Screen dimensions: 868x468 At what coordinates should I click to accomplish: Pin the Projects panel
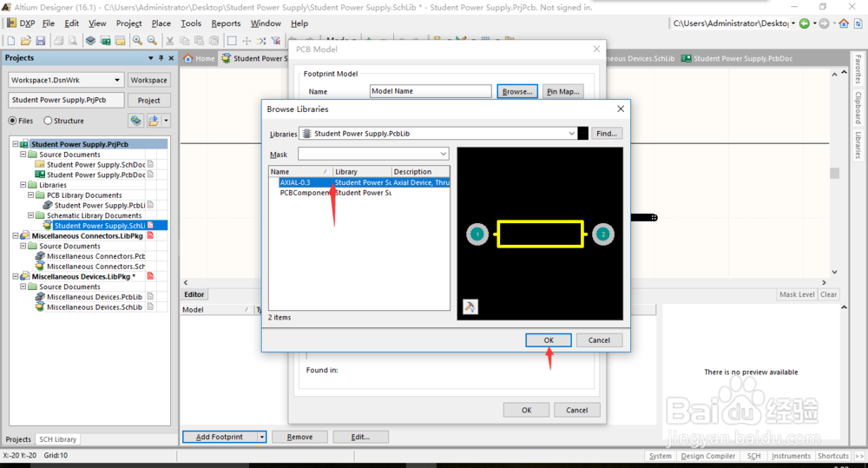click(x=161, y=57)
